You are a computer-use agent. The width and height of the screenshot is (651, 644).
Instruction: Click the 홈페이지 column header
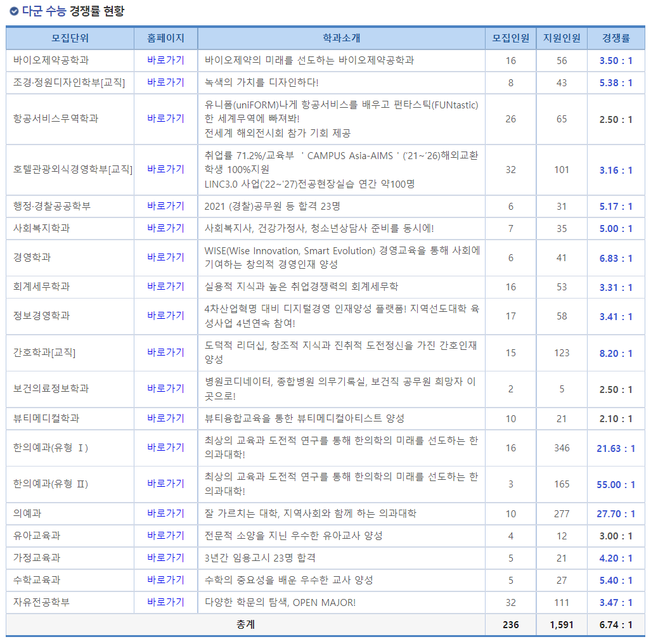pyautogui.click(x=166, y=39)
